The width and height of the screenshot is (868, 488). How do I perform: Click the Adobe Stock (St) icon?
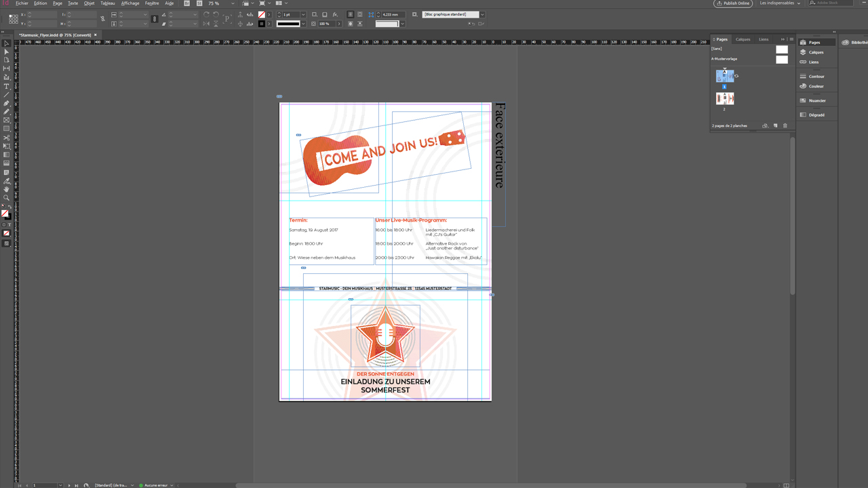198,3
